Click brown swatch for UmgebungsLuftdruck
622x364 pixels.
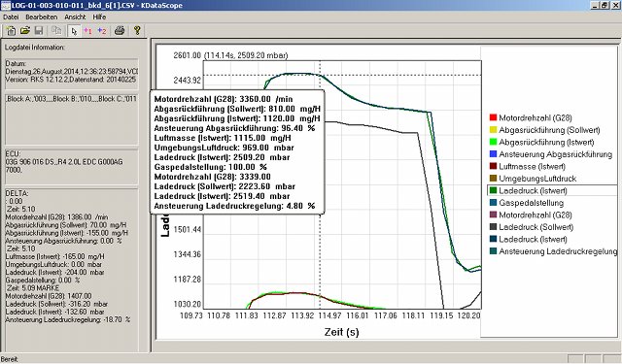tap(493, 179)
